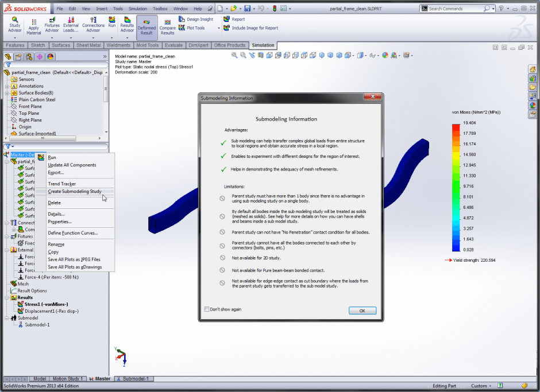Open the Fixtures Advisor
540x392 pixels.
[52, 24]
